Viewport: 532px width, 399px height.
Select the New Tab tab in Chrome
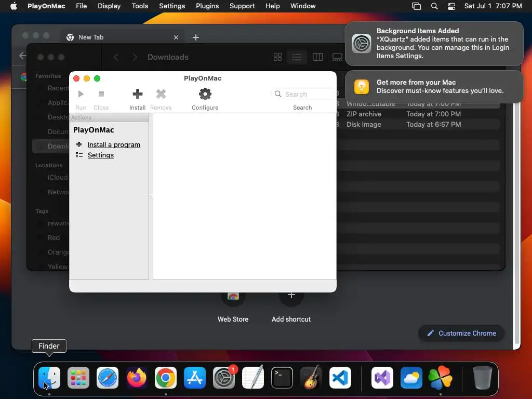pos(122,37)
